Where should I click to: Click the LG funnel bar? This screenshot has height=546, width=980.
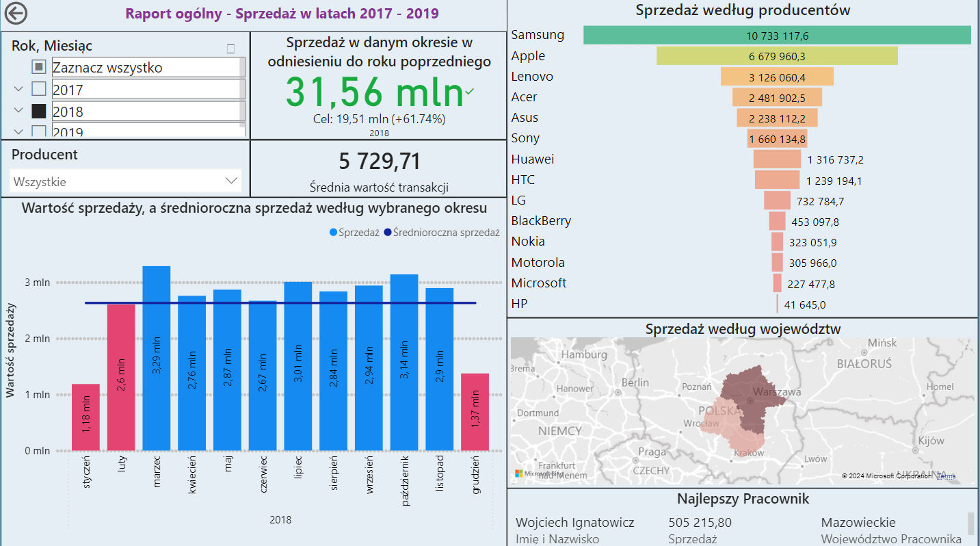point(777,200)
